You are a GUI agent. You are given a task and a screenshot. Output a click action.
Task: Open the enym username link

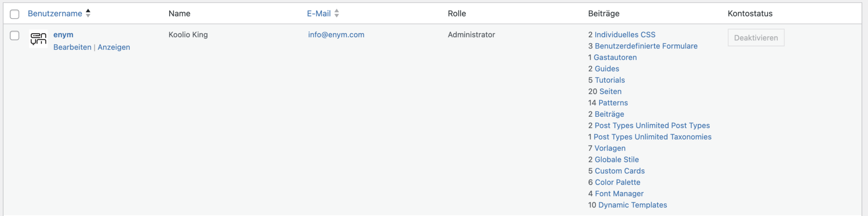click(63, 35)
